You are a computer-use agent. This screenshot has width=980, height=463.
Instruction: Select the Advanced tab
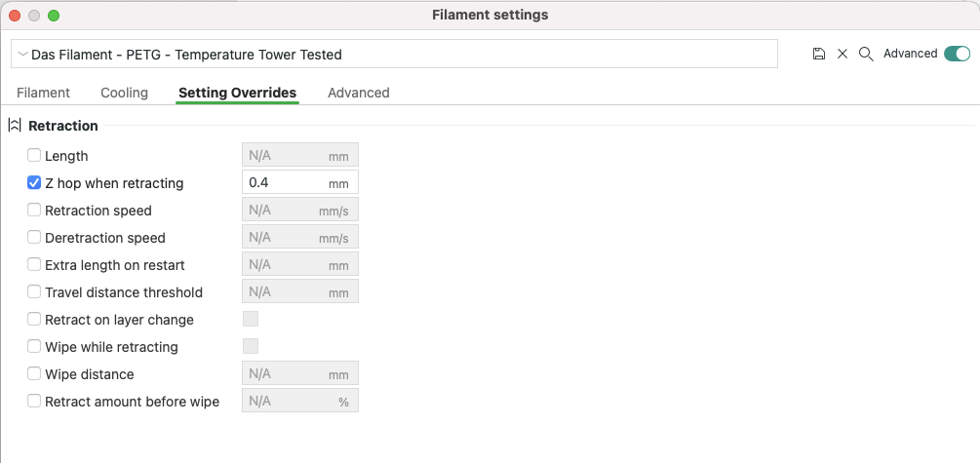(358, 93)
